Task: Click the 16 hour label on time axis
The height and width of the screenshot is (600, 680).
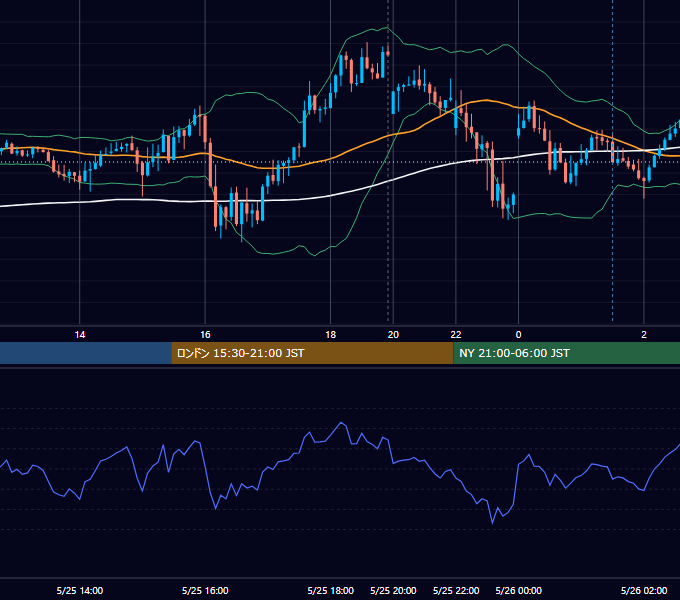Action: (205, 335)
